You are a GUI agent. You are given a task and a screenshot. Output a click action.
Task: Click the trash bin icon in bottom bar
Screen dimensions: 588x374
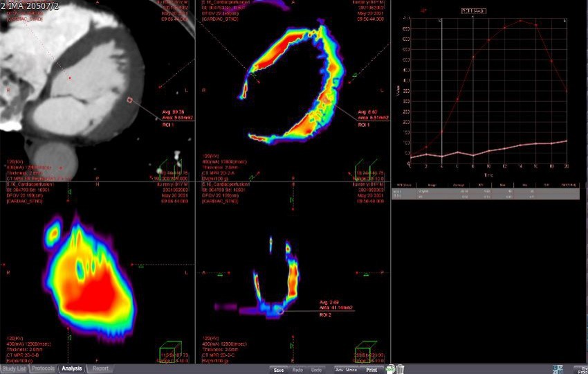tap(400, 370)
